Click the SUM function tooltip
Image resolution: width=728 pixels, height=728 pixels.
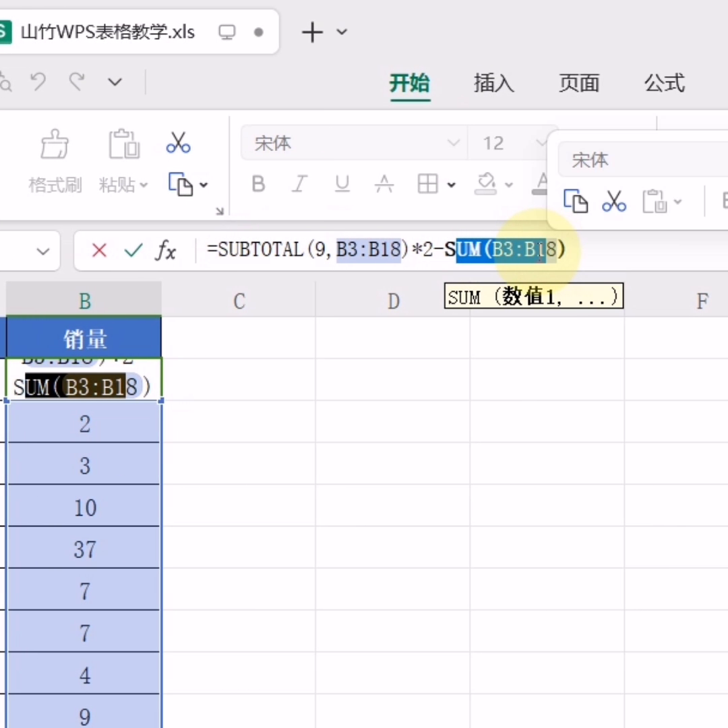click(534, 296)
